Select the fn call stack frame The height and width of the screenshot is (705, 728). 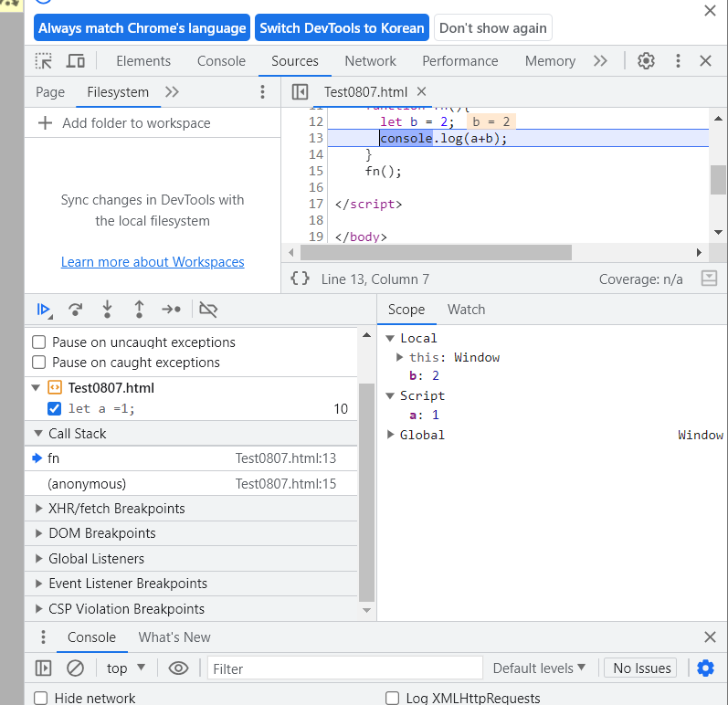(191, 458)
